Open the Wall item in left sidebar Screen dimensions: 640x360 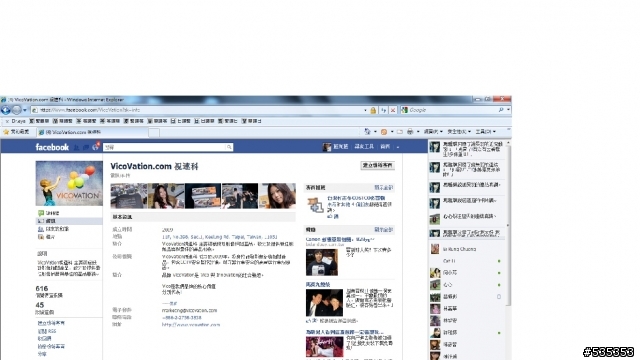pyautogui.click(x=49, y=213)
